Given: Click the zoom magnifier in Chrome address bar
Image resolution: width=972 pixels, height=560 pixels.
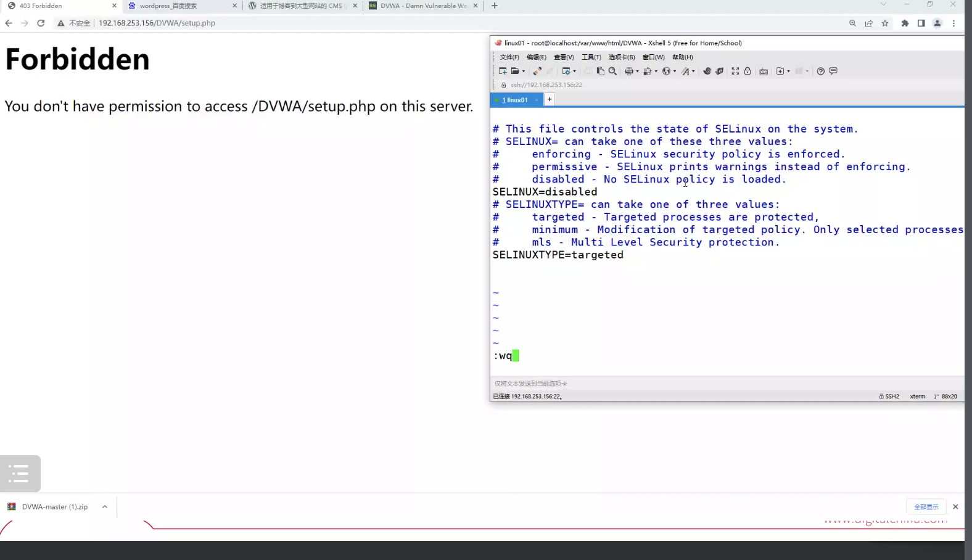Looking at the screenshot, I should [852, 23].
